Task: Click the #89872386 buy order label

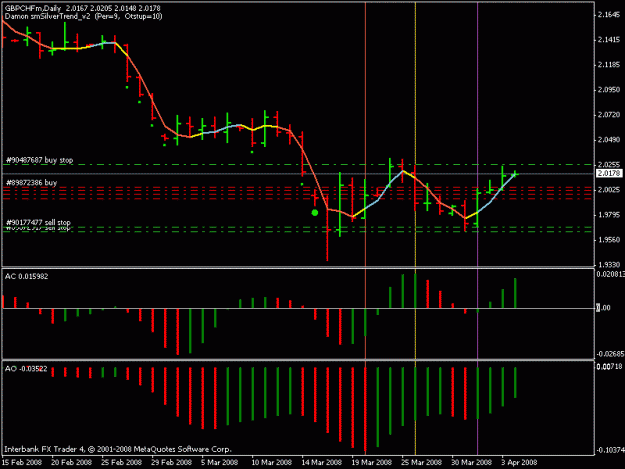Action: tap(31, 182)
